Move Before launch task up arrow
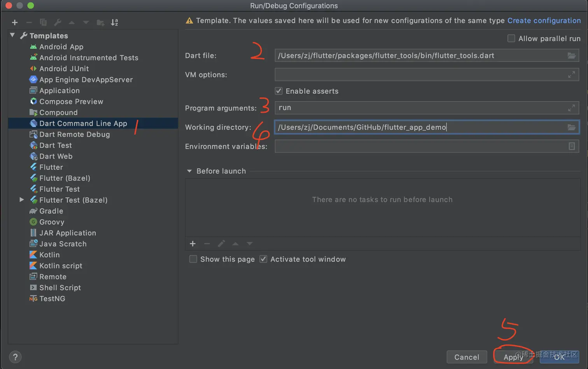588x369 pixels. point(235,244)
